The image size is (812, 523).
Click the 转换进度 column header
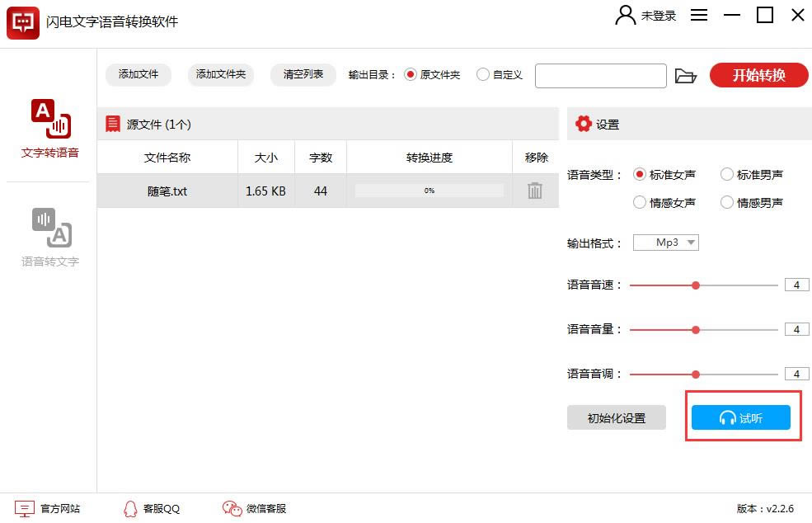(x=429, y=158)
